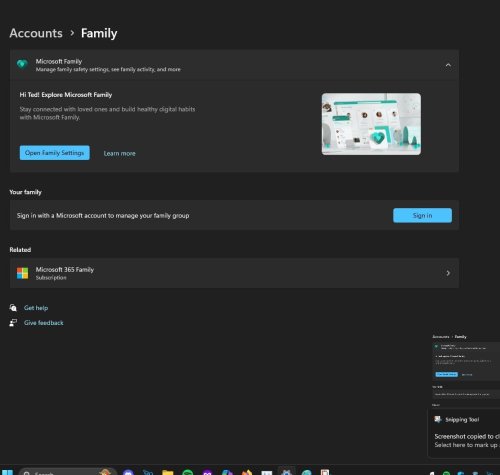Open the Learn more link
Screen dimensions: 500x475
(119, 153)
